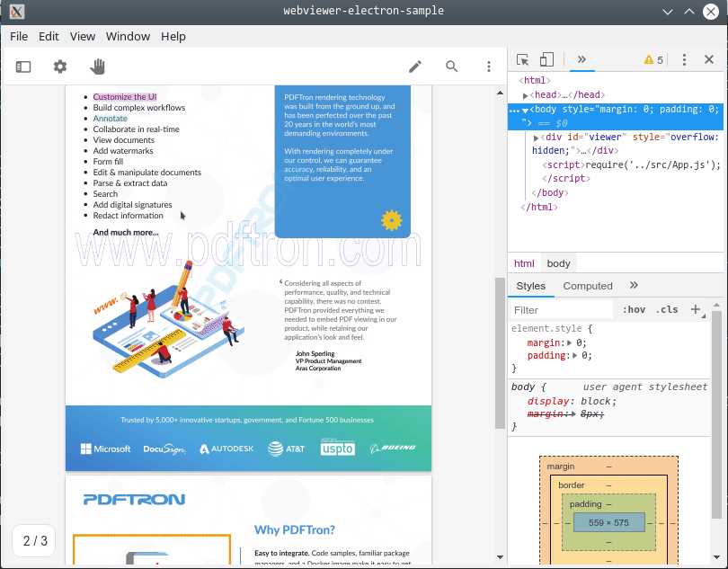Click the DevTools warnings count badge

[653, 60]
